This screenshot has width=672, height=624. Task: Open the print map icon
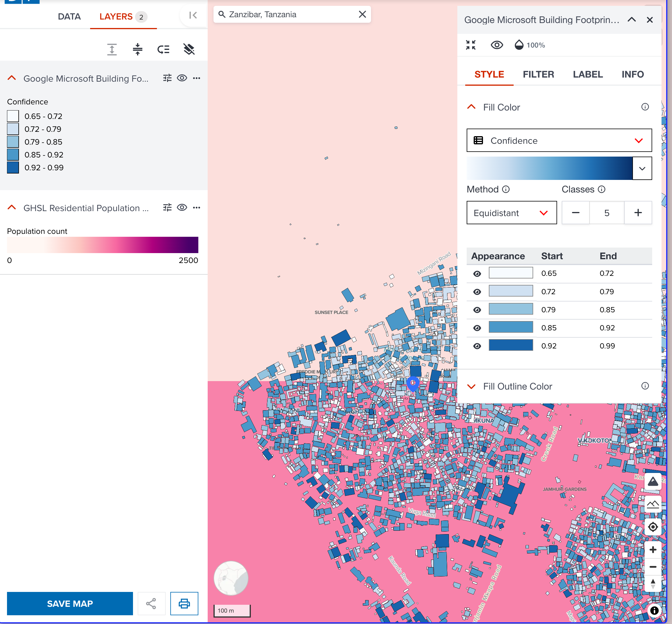pyautogui.click(x=184, y=603)
